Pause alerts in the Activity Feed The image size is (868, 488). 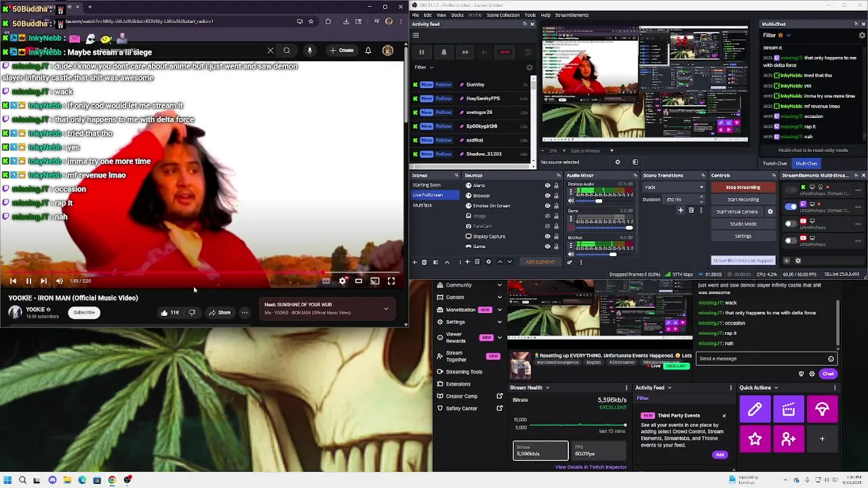click(x=421, y=52)
